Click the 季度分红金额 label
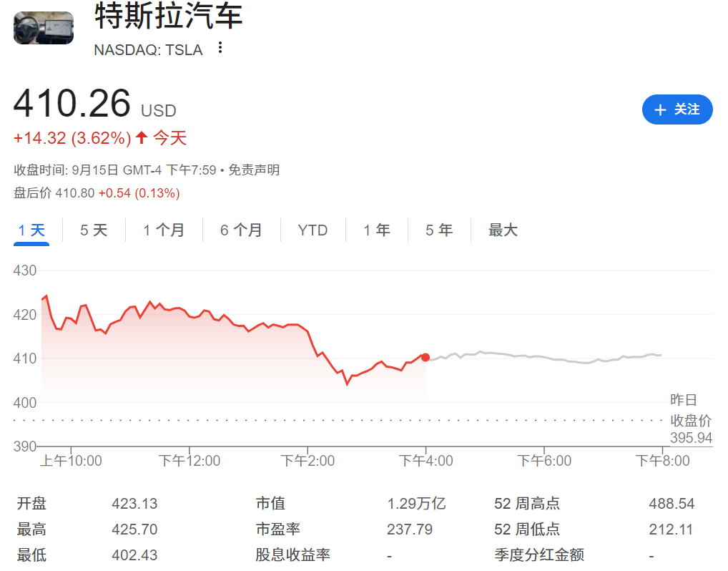Image resolution: width=728 pixels, height=571 pixels. [539, 555]
